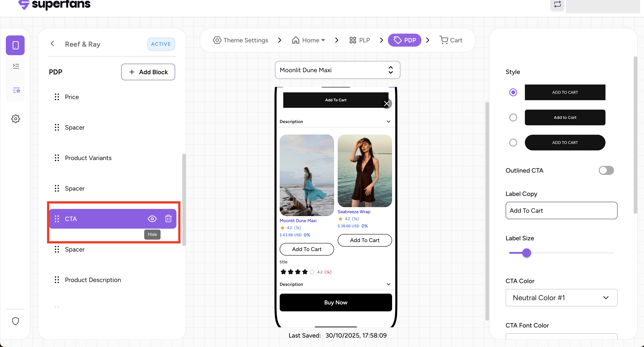Click the mobile device icon in left sidebar
644x347 pixels.
15,45
